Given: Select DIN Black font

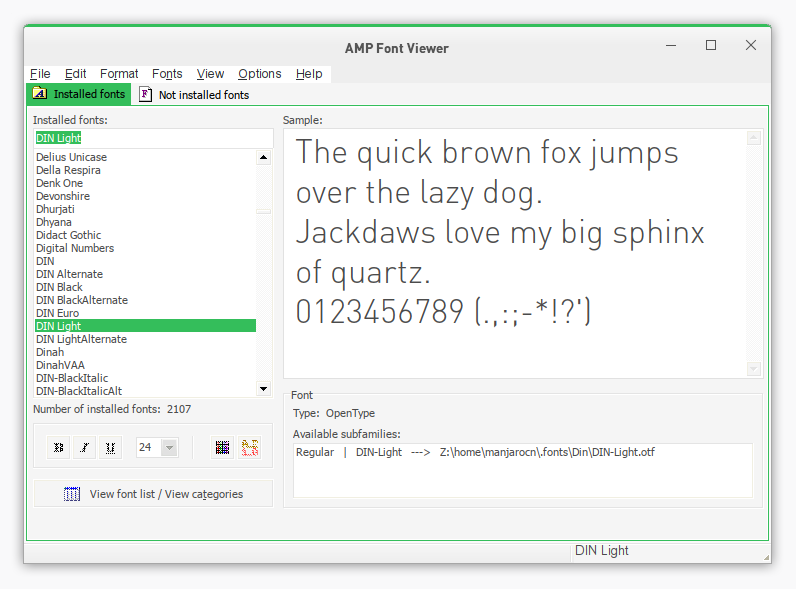Looking at the screenshot, I should click(145, 287).
